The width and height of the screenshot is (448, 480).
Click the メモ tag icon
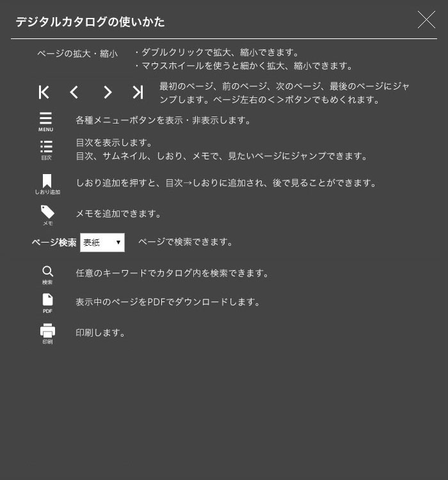(x=47, y=216)
